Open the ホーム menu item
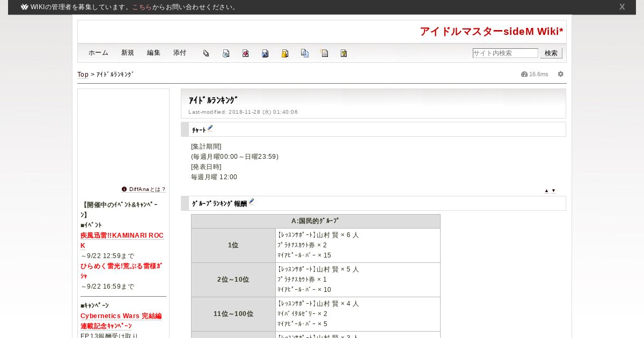Image resolution: width=644 pixels, height=338 pixels. coord(98,53)
